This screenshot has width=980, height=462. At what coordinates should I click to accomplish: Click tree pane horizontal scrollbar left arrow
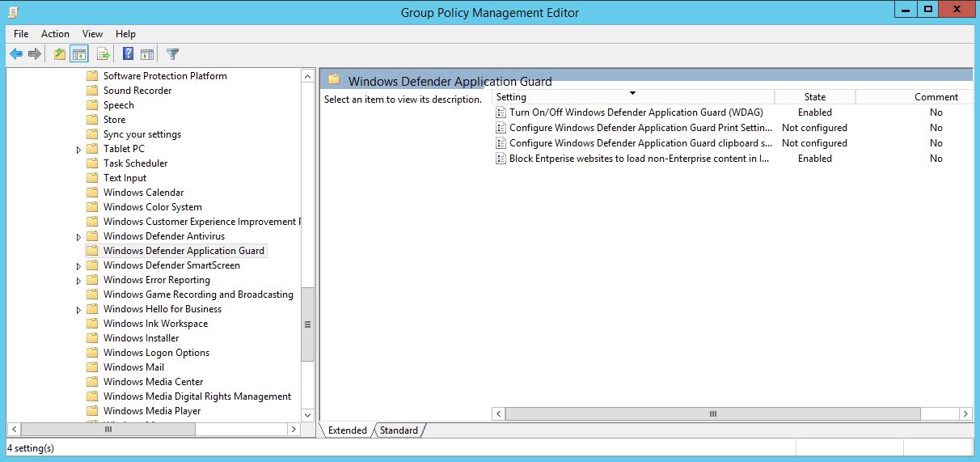coord(13,429)
